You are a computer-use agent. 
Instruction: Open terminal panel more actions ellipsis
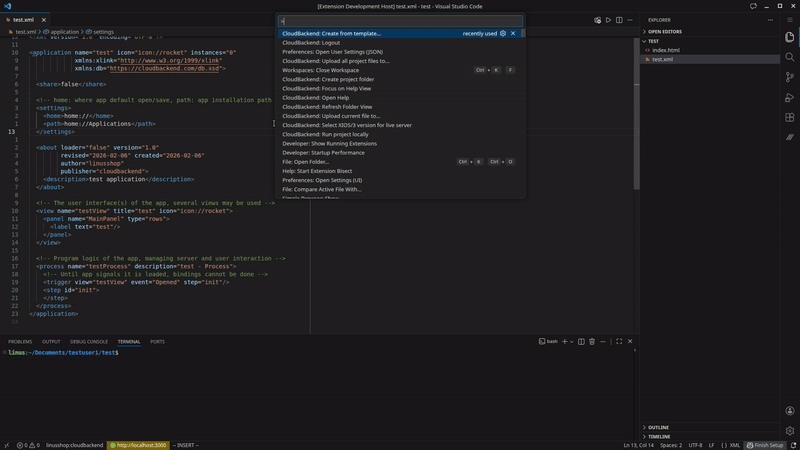tap(603, 341)
